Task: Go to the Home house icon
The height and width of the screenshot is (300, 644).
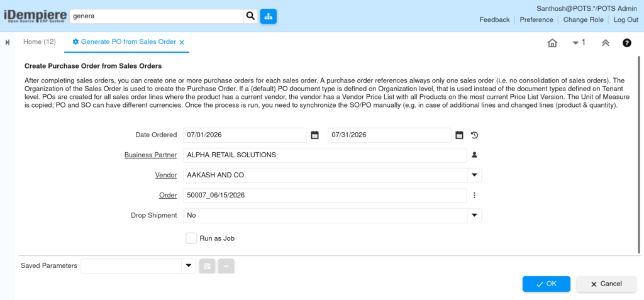Action: pyautogui.click(x=552, y=43)
